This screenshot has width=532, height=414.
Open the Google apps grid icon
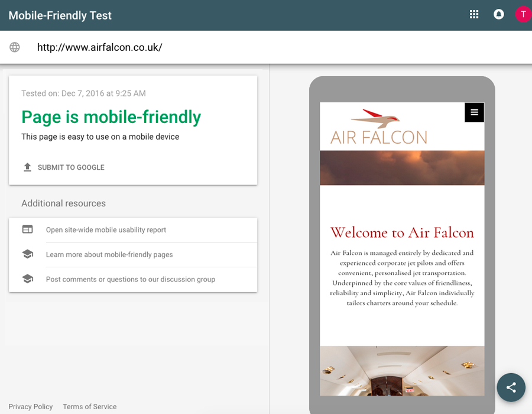pos(474,14)
